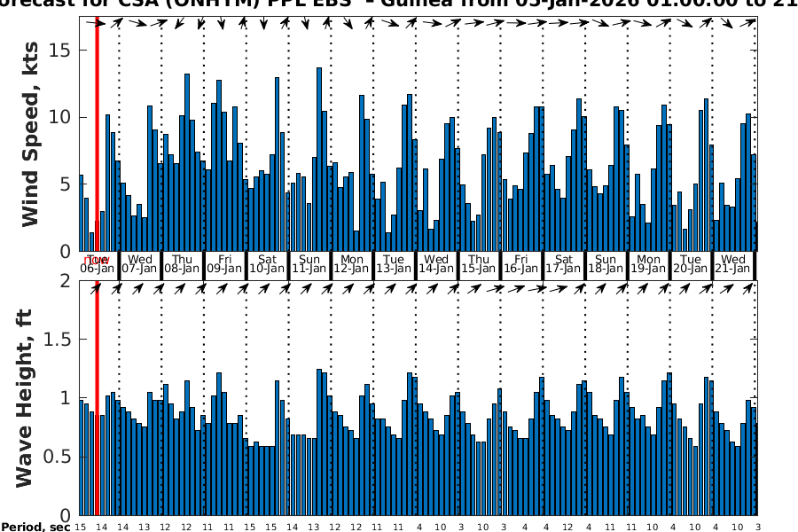Select the Wed 07-Jan date label
Viewport: 798px width, 532px height.
click(x=139, y=264)
